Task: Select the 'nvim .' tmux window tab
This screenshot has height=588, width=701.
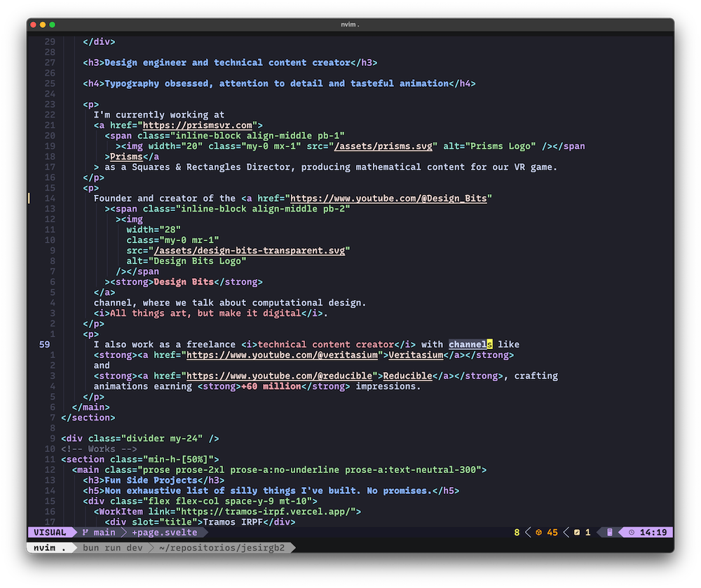Action: click(x=49, y=548)
